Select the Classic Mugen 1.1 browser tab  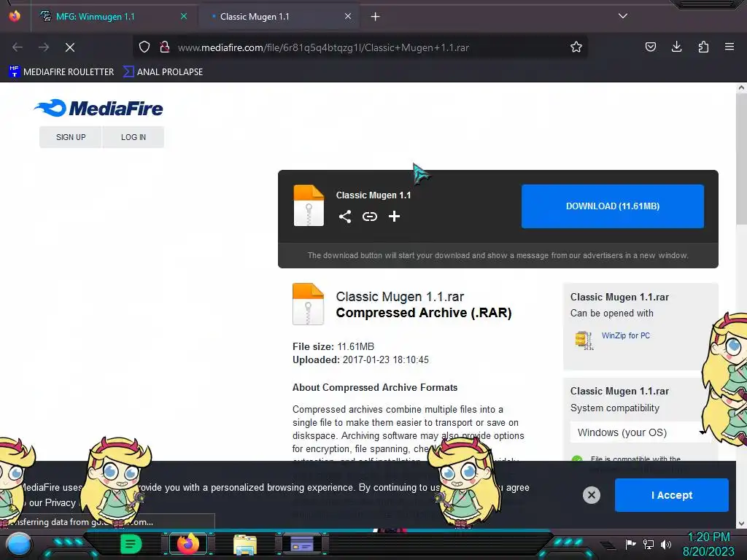(x=279, y=17)
